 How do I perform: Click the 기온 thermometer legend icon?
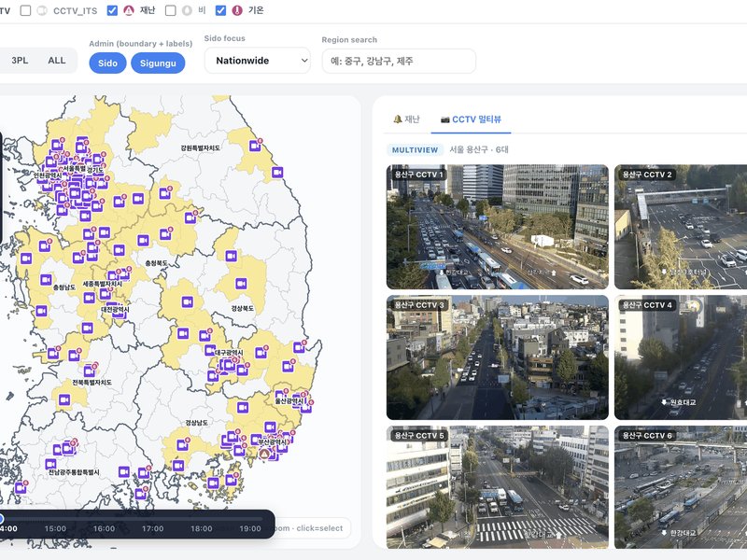pyautogui.click(x=237, y=10)
